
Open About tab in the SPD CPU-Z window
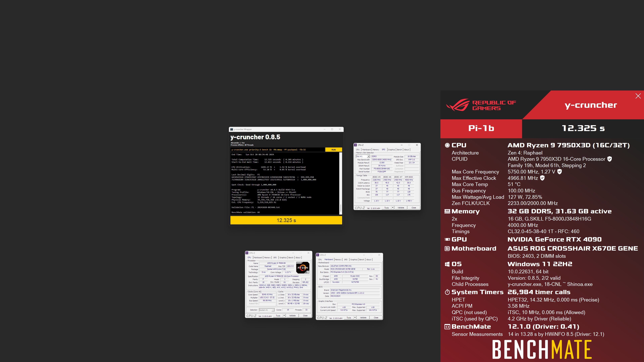(407, 150)
